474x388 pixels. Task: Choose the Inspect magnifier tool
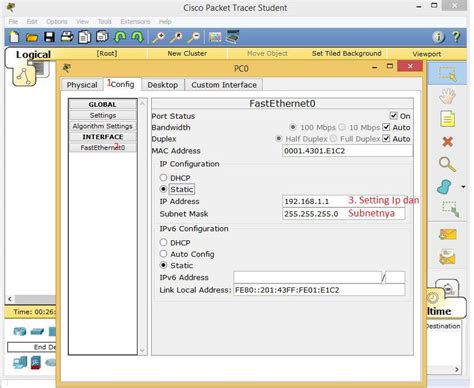tap(447, 164)
